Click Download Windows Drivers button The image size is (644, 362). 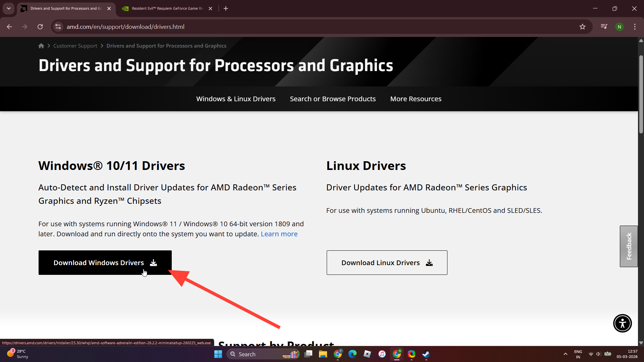(x=105, y=263)
